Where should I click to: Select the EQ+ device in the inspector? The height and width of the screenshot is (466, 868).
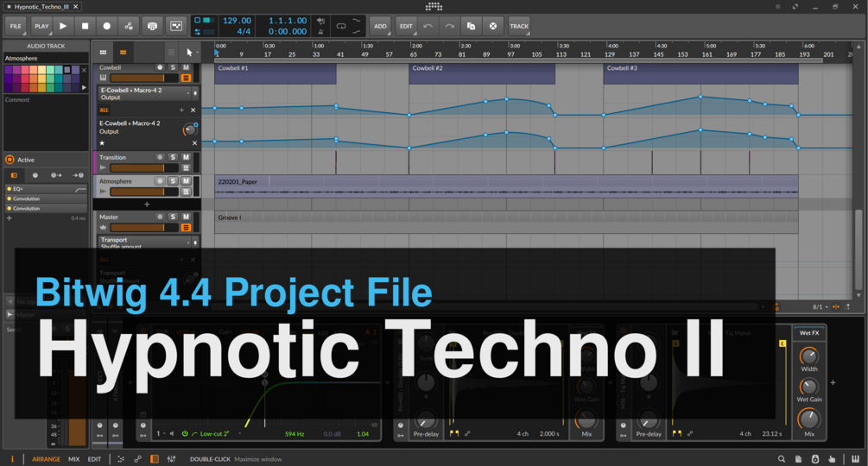coord(46,189)
